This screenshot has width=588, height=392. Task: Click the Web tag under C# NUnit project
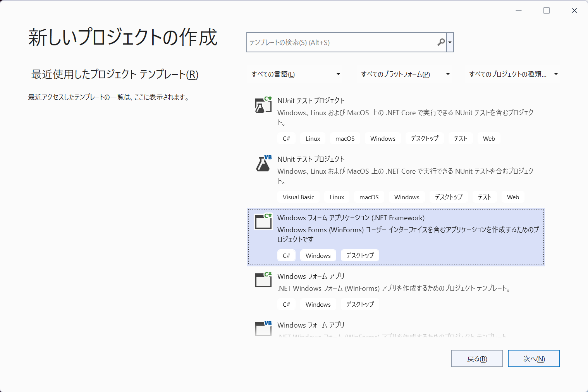(x=489, y=138)
